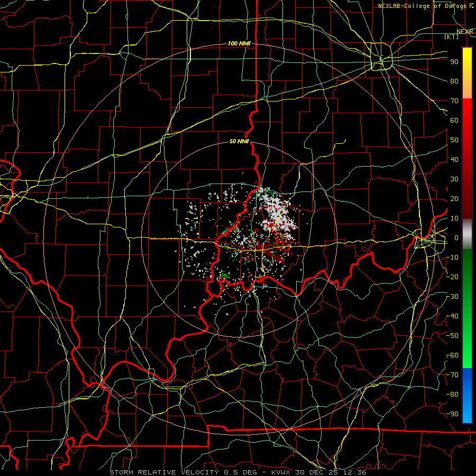Screen dimensions: 476x476
Task: Click the 100 NMI range ring label
Action: click(x=239, y=44)
